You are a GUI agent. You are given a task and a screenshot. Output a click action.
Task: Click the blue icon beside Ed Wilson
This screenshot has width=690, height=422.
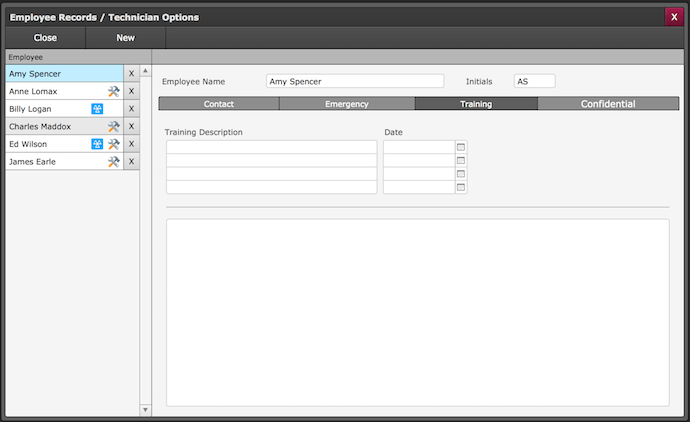(98, 144)
